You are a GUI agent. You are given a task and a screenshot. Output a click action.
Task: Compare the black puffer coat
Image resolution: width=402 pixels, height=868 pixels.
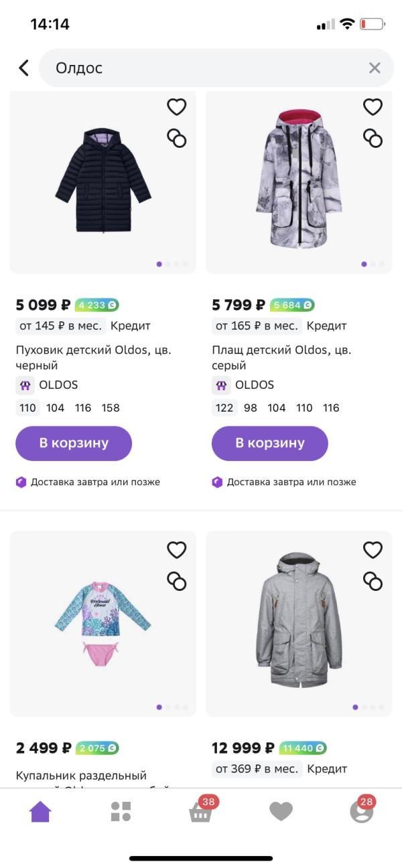(176, 139)
